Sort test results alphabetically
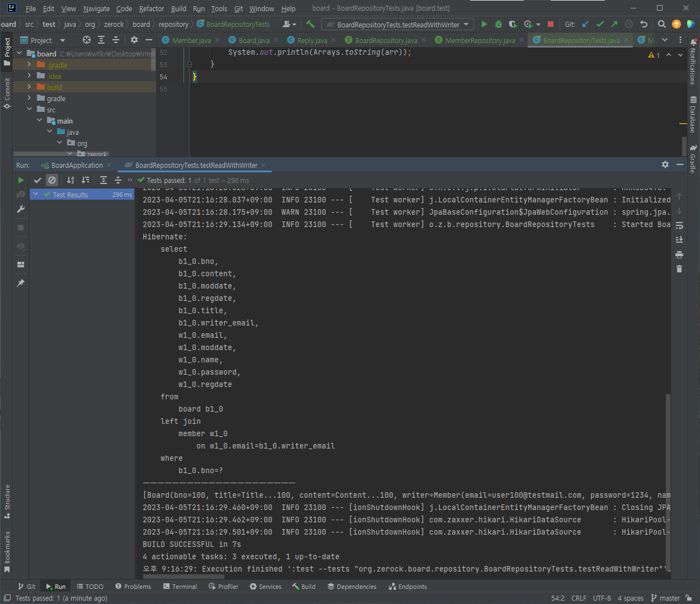 (x=71, y=180)
